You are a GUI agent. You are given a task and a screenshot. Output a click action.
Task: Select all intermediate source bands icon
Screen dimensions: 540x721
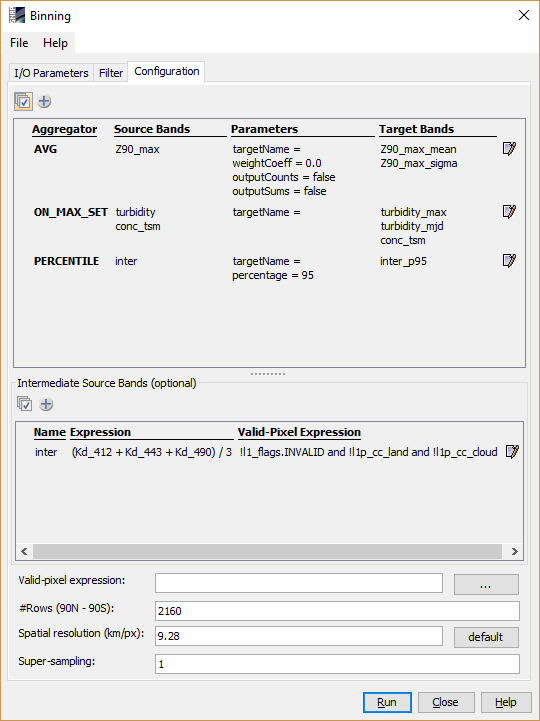(24, 404)
